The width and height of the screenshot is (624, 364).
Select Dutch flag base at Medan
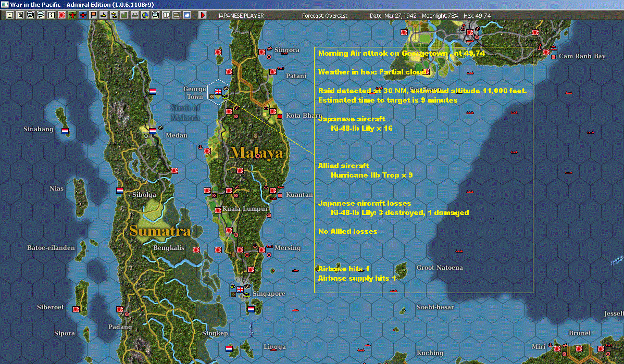(153, 131)
